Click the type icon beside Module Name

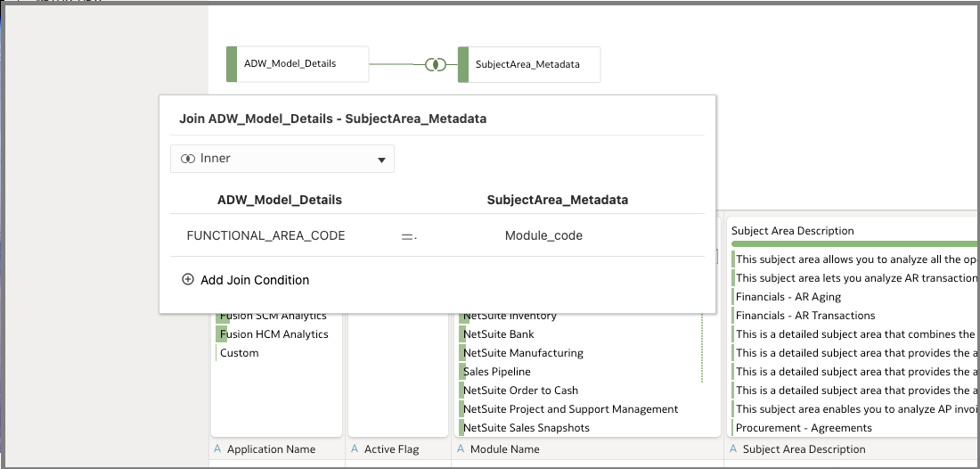click(x=461, y=449)
